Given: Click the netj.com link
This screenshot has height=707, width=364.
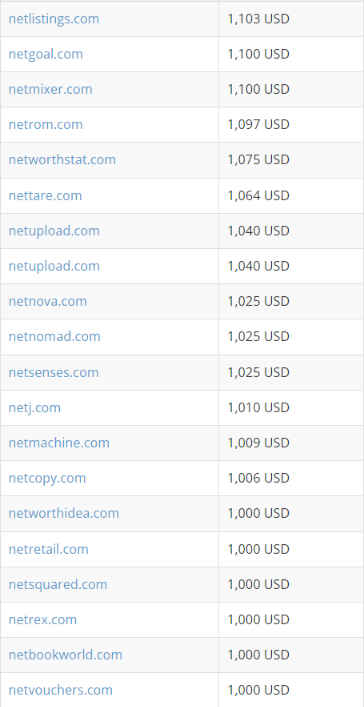Looking at the screenshot, I should (34, 408).
